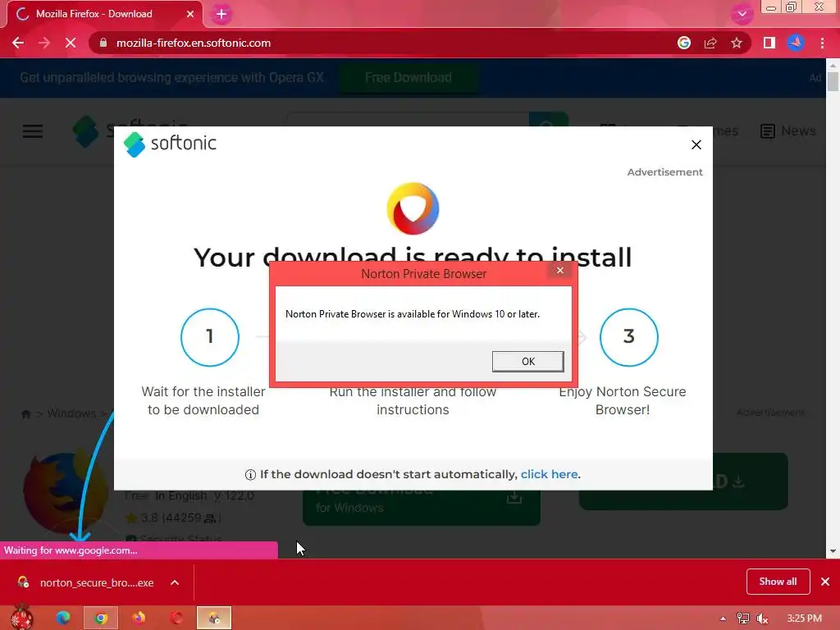Close the Softonic download popup
Viewport: 840px width, 630px height.
click(696, 144)
